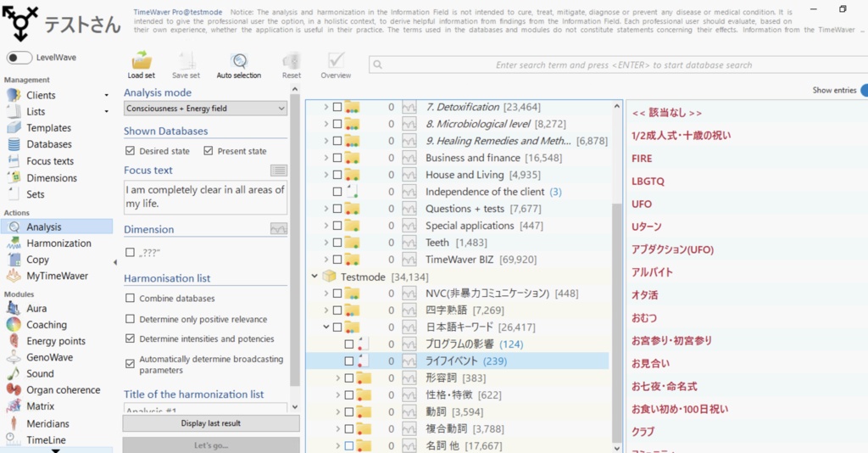Enable Combine databases checkbox
The image size is (868, 453).
point(130,298)
